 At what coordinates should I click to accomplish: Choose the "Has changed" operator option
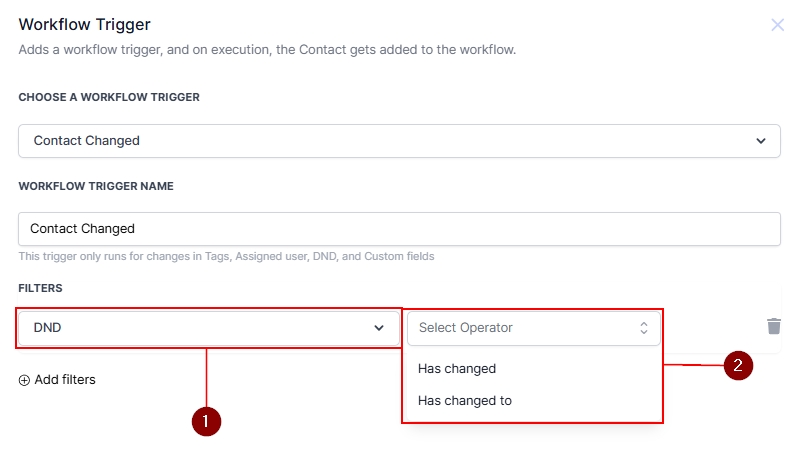[x=457, y=368]
